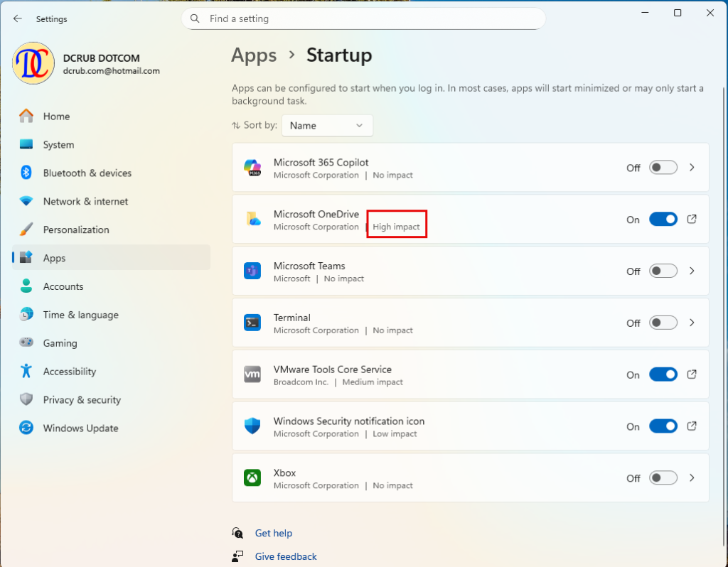Screen dimensions: 728x567
Task: Click the Bluetooth icon in sidebar
Action: 26,173
